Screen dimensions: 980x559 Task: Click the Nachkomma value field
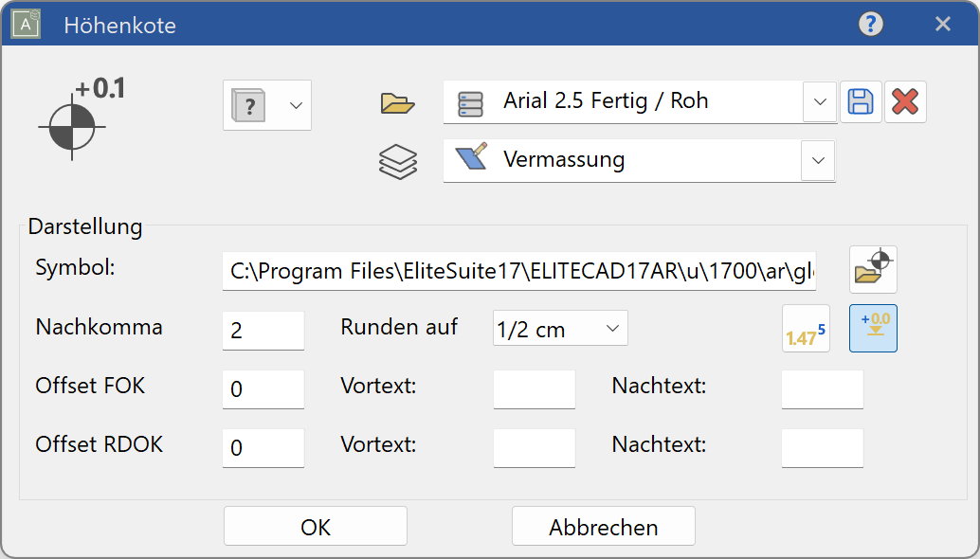(x=263, y=328)
